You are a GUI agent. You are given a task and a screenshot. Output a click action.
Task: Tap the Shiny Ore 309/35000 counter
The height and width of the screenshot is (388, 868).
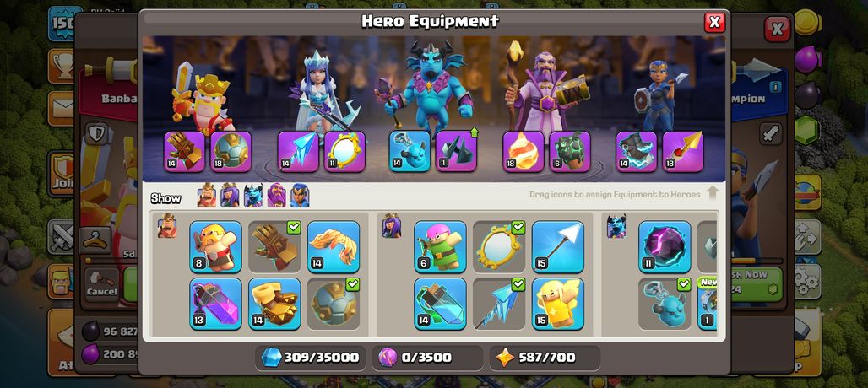click(x=311, y=358)
